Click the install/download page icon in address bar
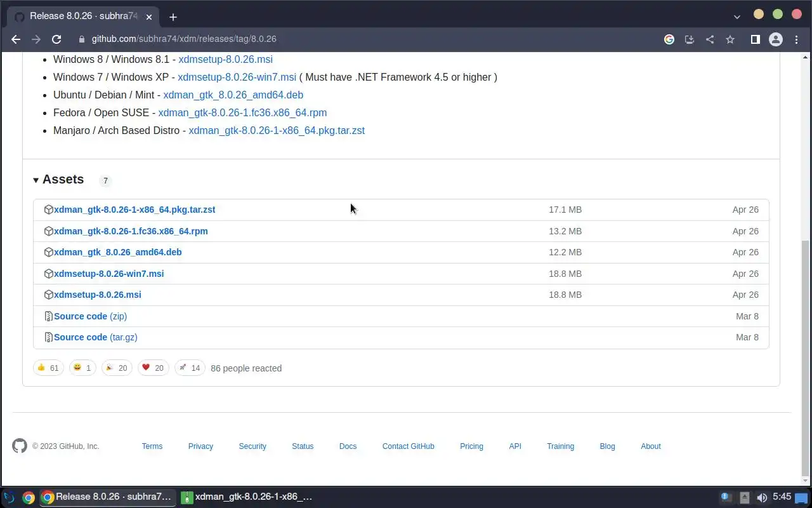The height and width of the screenshot is (508, 812). pos(690,39)
